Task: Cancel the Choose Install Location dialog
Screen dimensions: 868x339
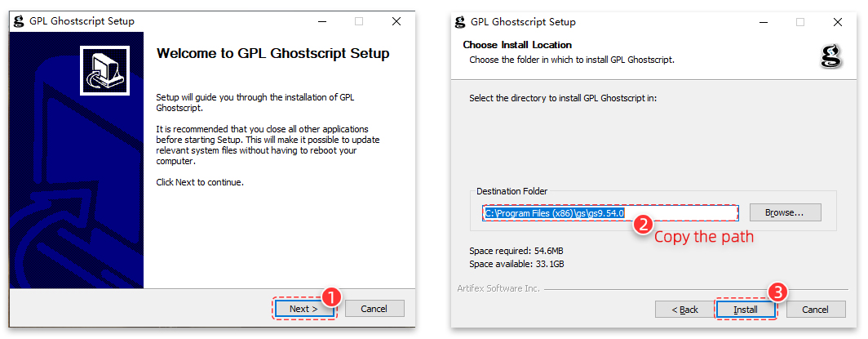Action: click(x=816, y=310)
